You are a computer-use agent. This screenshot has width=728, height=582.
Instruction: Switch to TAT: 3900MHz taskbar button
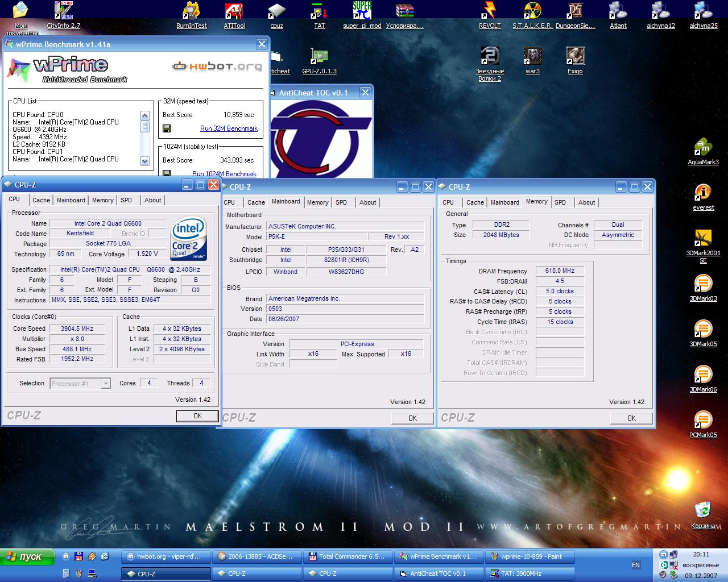pyautogui.click(x=530, y=574)
